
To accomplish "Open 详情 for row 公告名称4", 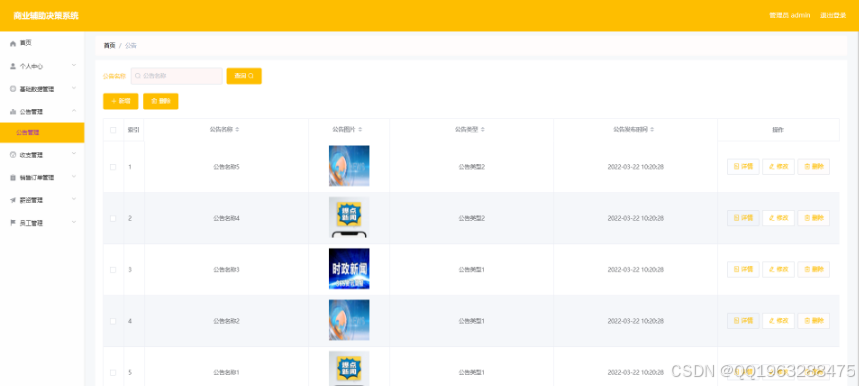I will (x=743, y=218).
